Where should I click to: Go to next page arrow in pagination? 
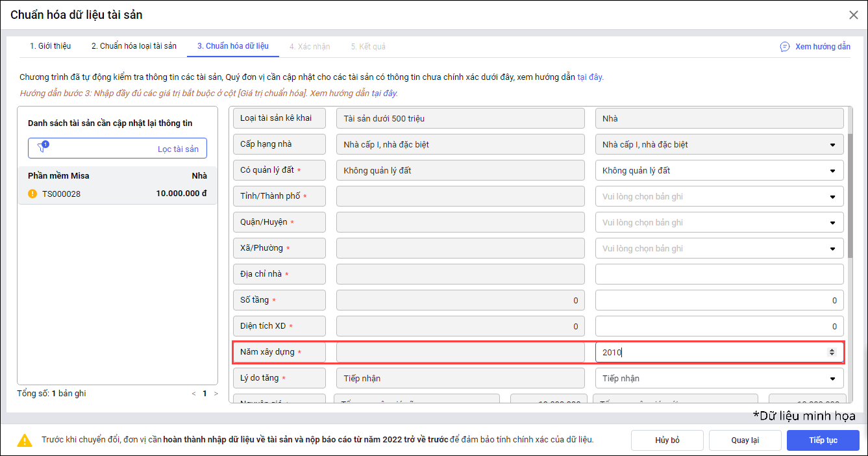[216, 394]
